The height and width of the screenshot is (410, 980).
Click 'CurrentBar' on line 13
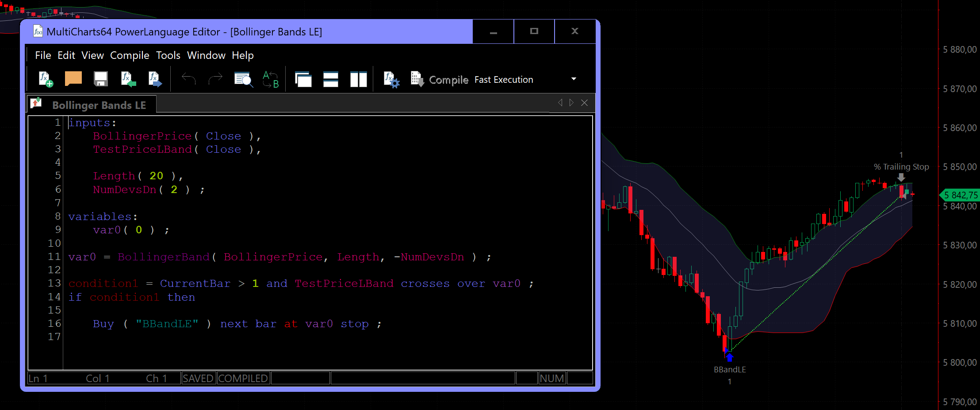pos(195,283)
